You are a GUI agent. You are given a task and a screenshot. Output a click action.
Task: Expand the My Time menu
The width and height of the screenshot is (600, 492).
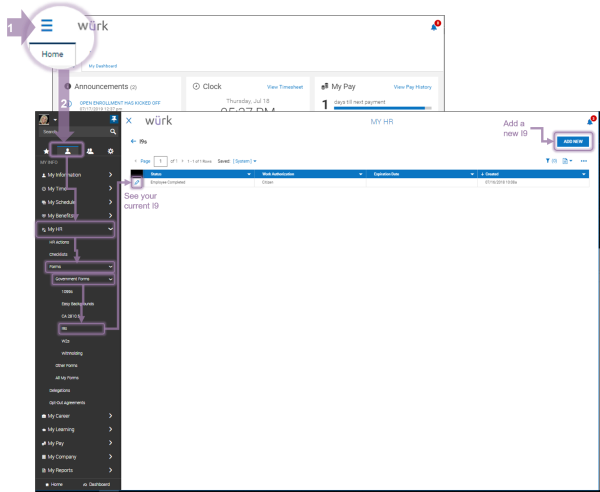[x=77, y=189]
